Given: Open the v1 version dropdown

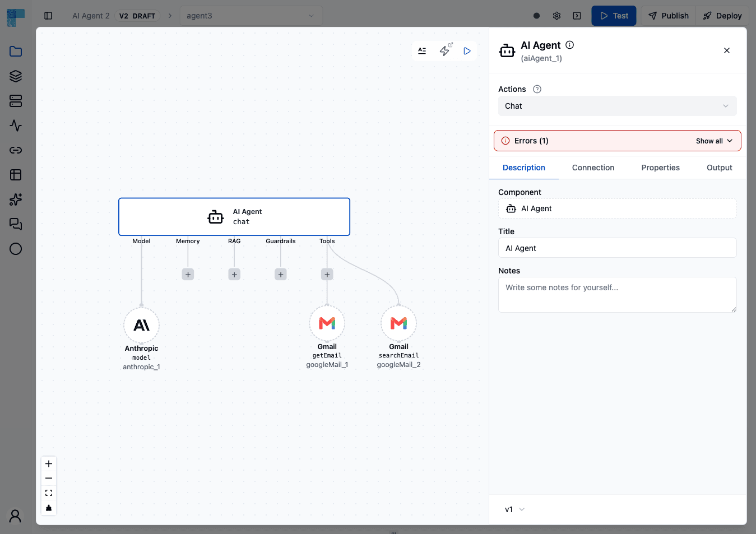Looking at the screenshot, I should pyautogui.click(x=514, y=509).
